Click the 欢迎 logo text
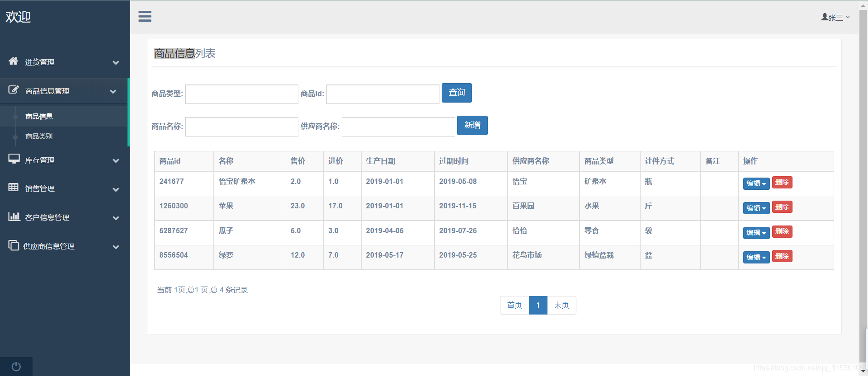The width and height of the screenshot is (868, 376). click(x=18, y=17)
